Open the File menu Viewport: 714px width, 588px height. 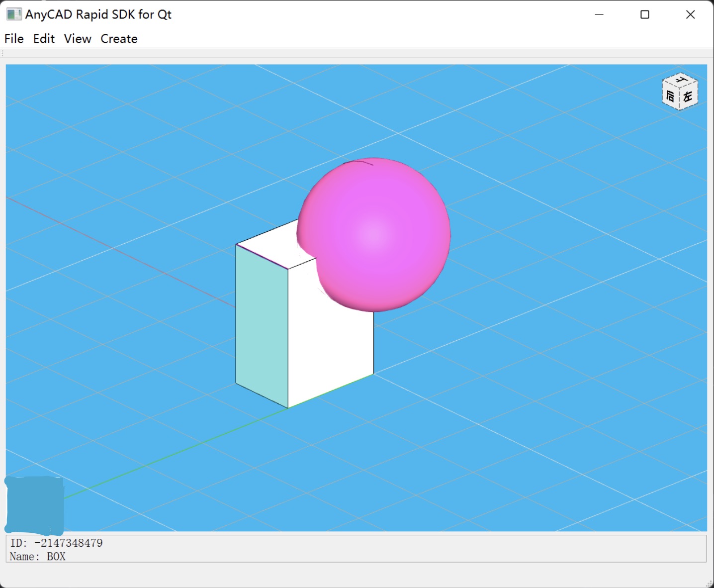(x=14, y=39)
